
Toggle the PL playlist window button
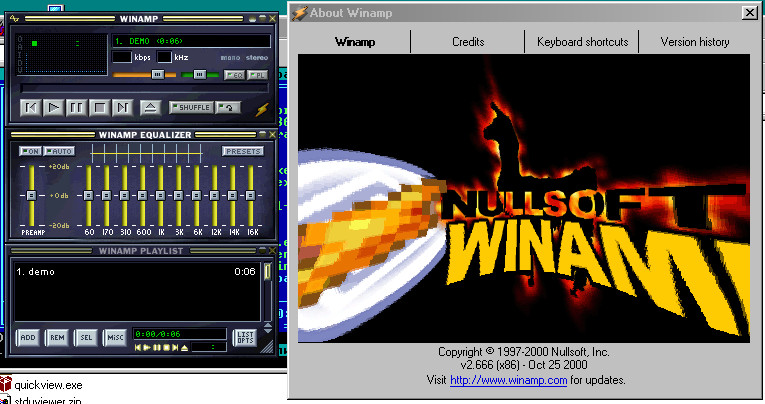(258, 75)
